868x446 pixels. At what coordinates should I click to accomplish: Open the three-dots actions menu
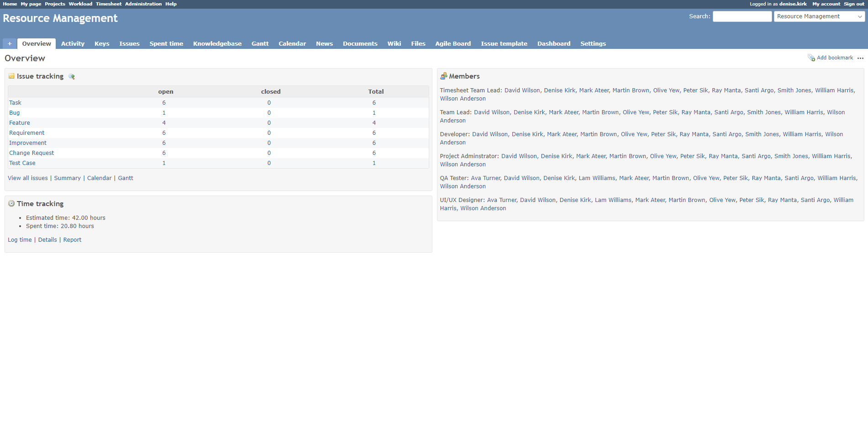pyautogui.click(x=860, y=58)
